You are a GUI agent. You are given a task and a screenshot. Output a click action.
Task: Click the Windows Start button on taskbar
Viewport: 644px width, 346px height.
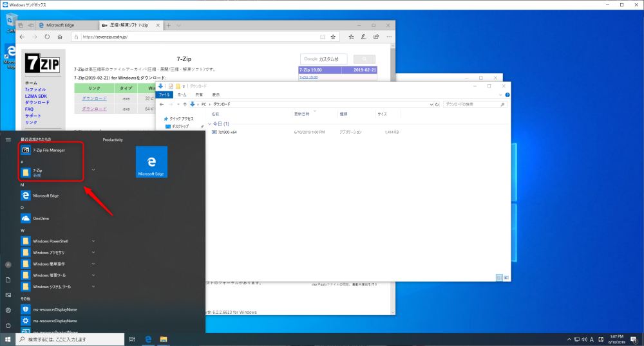click(8, 340)
